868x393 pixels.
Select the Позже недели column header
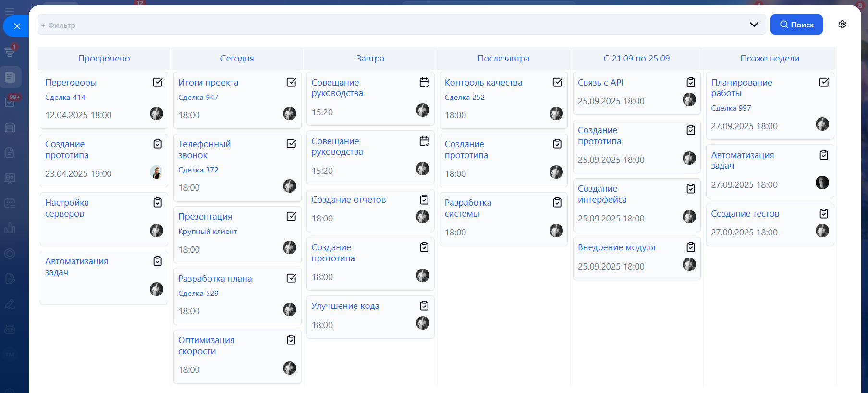pos(770,59)
